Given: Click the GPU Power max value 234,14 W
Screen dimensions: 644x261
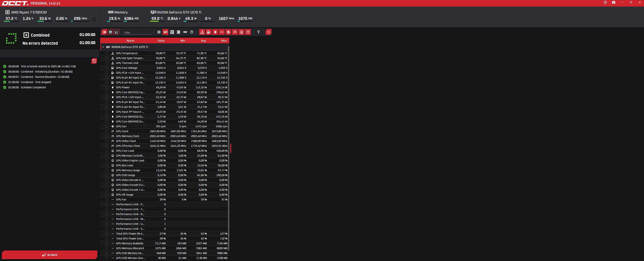Looking at the screenshot, I should (222, 87).
